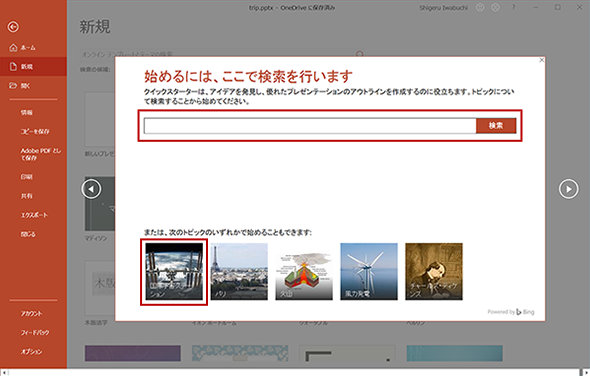Select the purple template thumbnail behind dialog
Image resolution: width=590 pixels, height=376 pixels.
click(x=132, y=354)
